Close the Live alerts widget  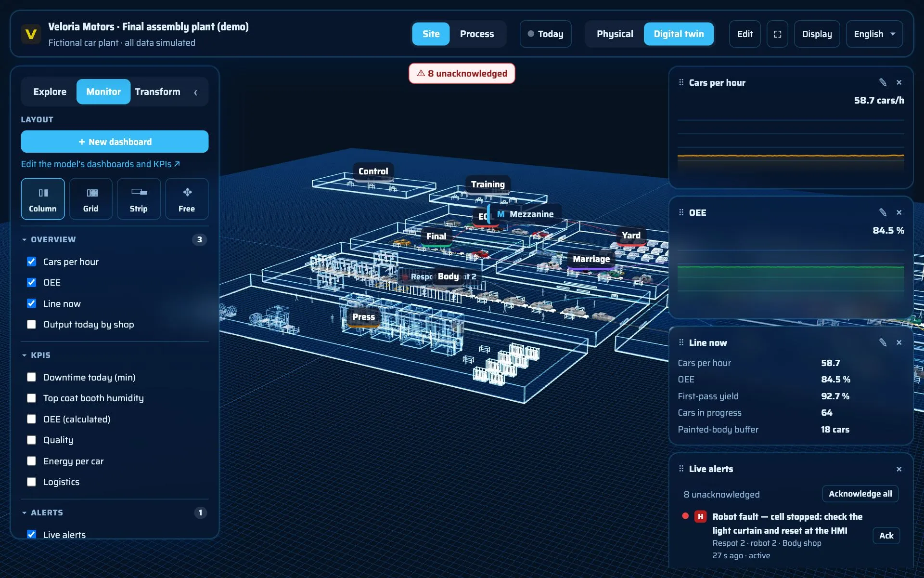899,469
